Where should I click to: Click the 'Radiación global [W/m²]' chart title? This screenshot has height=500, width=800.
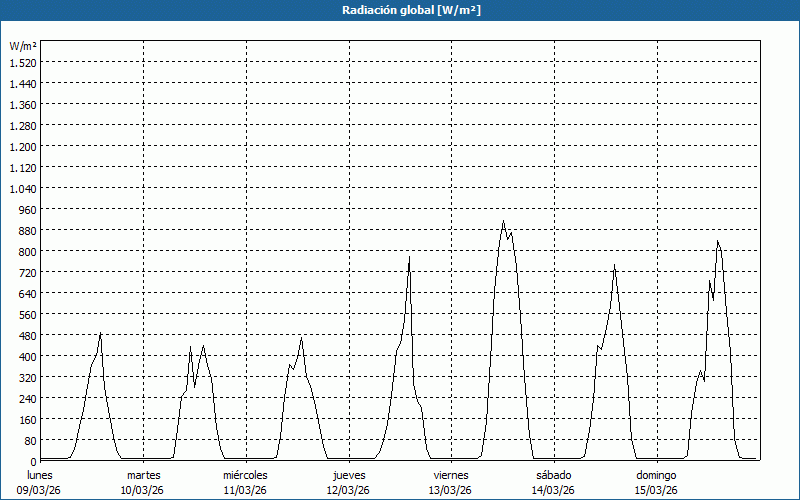(x=411, y=10)
